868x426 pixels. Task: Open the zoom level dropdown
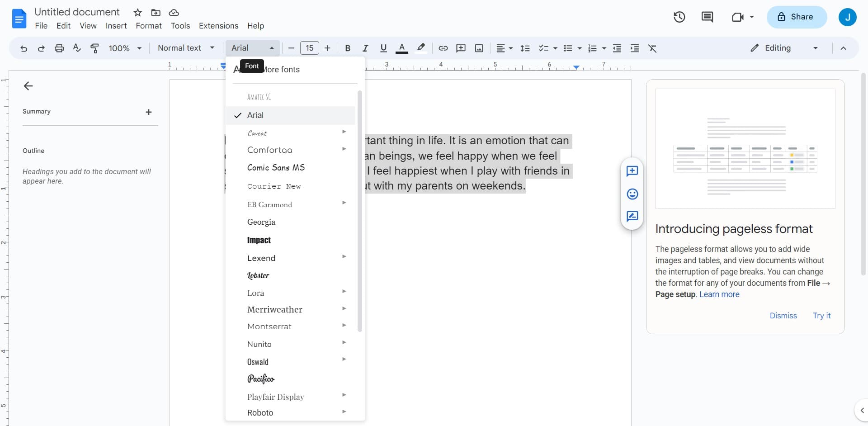[125, 48]
